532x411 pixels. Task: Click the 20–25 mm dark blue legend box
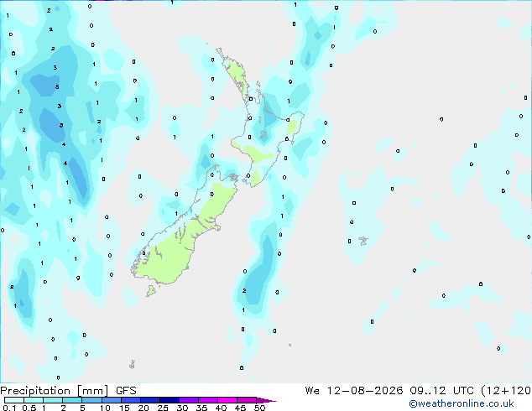coord(149,400)
